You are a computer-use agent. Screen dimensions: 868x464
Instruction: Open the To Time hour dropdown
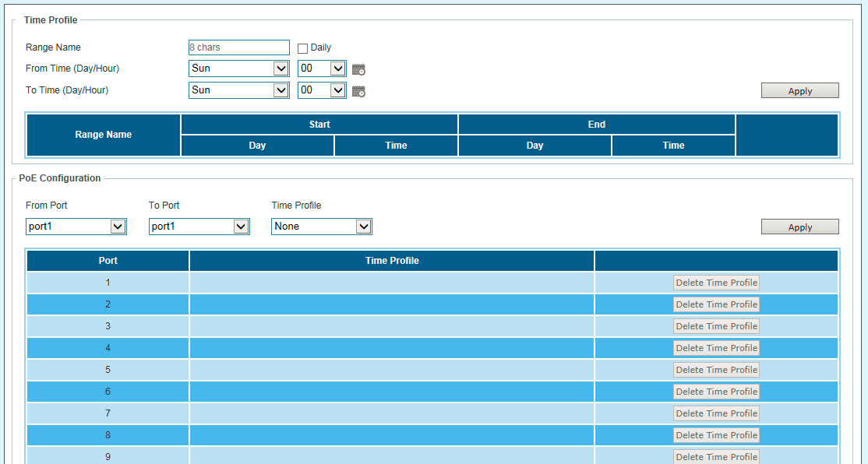[322, 90]
